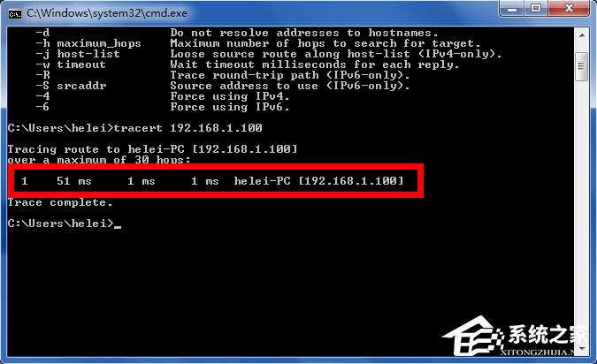Screen dimensions: 597x364
Task: Click the scrollbar up arrow
Action: click(582, 35)
